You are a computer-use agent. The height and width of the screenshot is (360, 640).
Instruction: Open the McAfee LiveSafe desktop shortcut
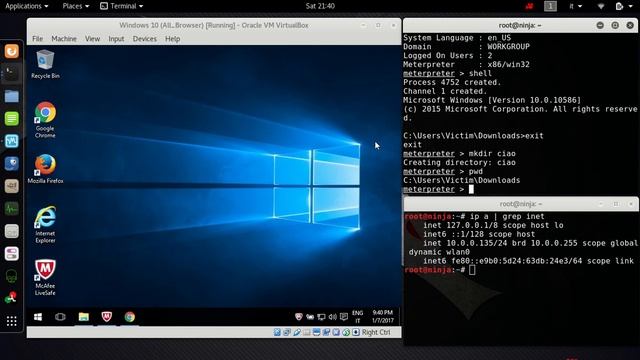(45, 277)
